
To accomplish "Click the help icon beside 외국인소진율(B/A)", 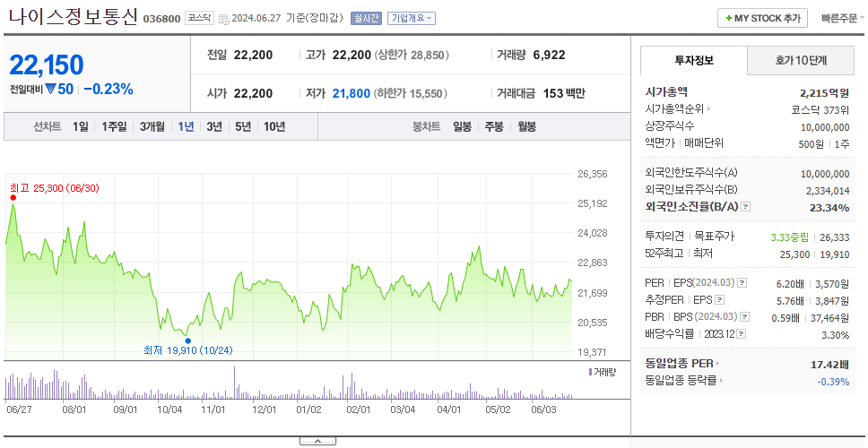I will click(x=746, y=207).
